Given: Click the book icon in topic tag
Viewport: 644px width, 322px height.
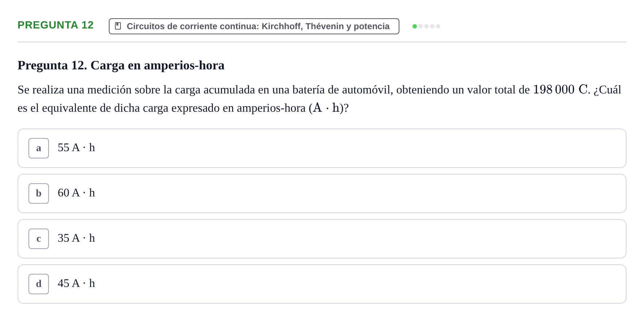Looking at the screenshot, I should pos(118,26).
